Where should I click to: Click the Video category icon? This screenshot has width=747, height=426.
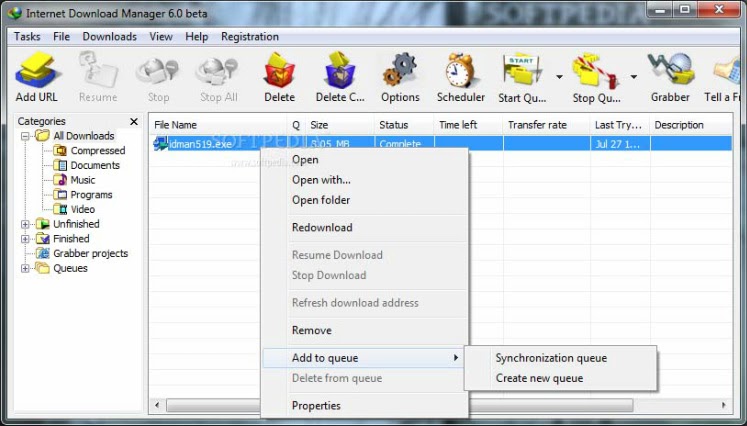pos(60,209)
